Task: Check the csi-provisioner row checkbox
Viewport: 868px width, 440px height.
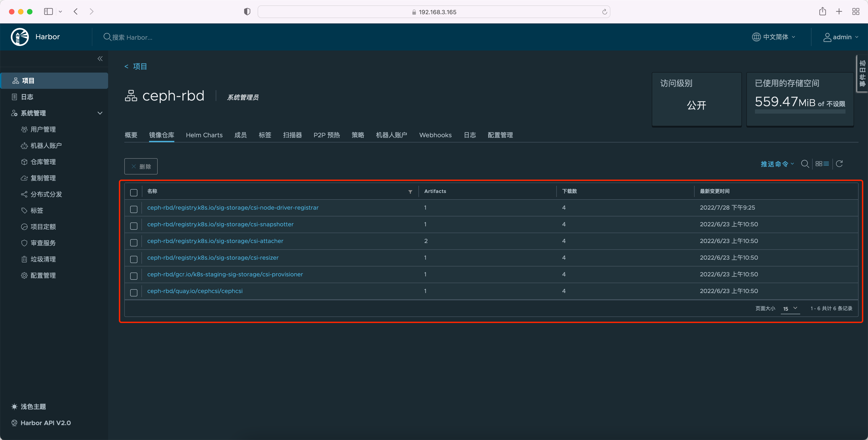Action: pyautogui.click(x=134, y=276)
